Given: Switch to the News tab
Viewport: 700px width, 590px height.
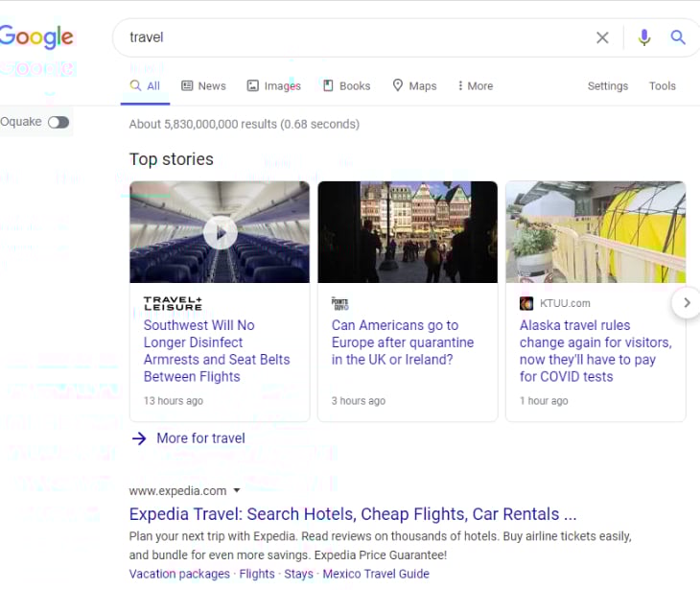Looking at the screenshot, I should tap(203, 85).
